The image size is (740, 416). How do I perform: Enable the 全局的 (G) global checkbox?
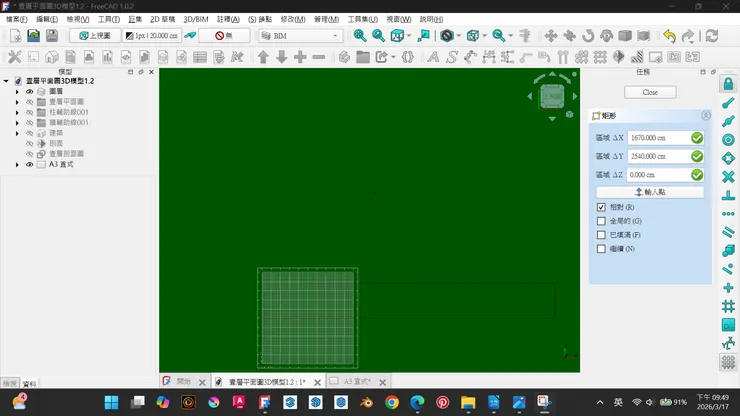click(601, 221)
